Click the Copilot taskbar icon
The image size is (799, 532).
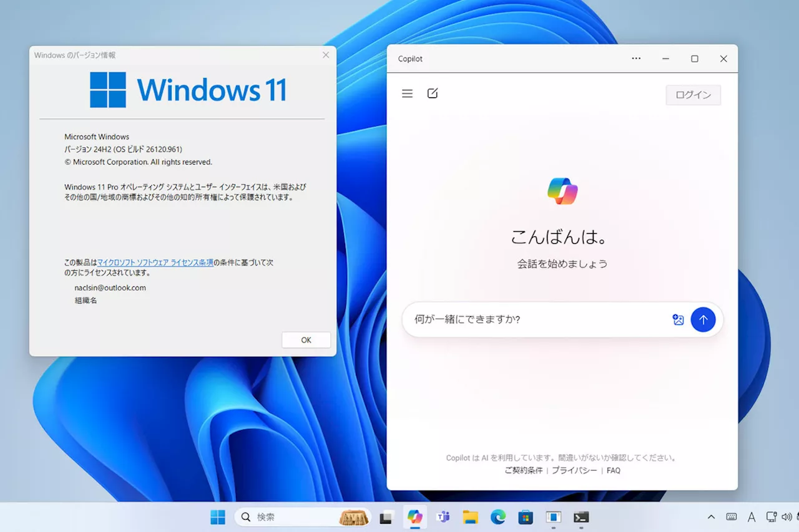(415, 517)
